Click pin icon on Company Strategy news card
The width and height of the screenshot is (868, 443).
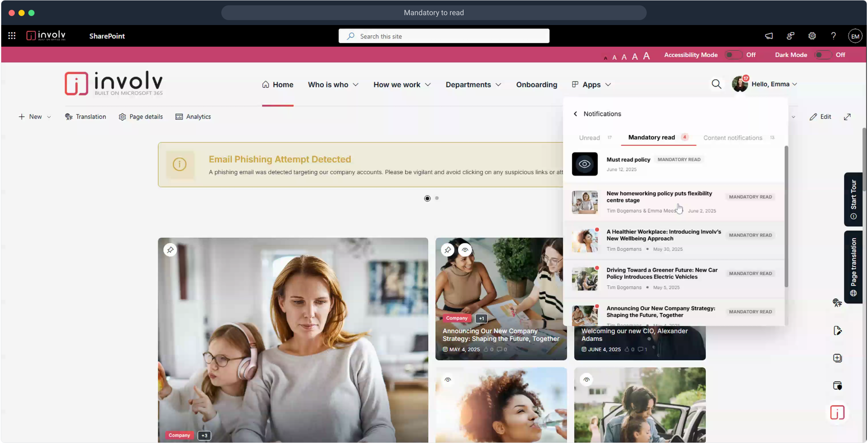448,249
